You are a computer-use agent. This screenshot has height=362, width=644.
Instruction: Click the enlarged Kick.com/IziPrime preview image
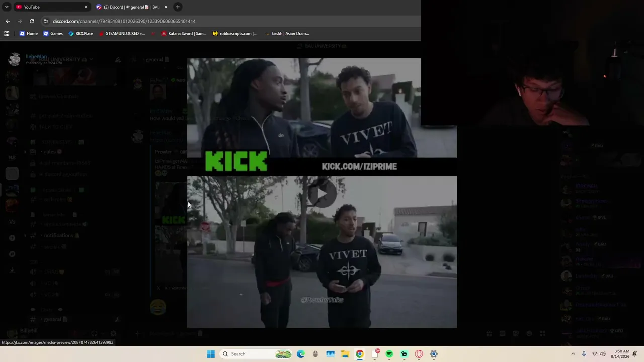pos(322,193)
